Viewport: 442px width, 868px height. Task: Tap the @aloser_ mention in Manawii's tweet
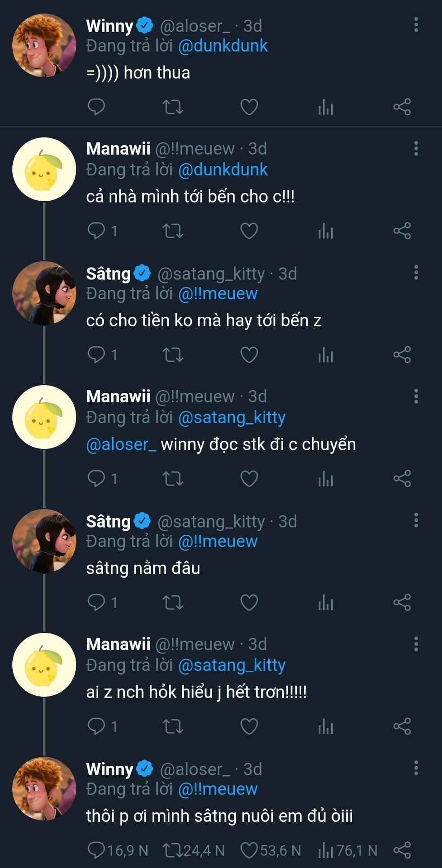click(121, 444)
